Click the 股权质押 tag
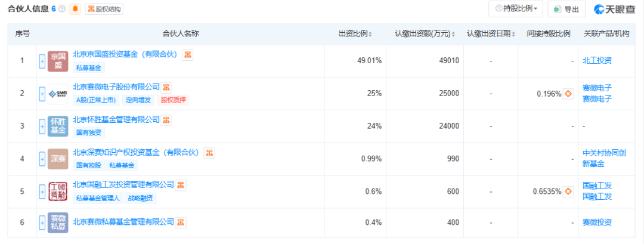The width and height of the screenshot is (644, 244). (x=174, y=100)
